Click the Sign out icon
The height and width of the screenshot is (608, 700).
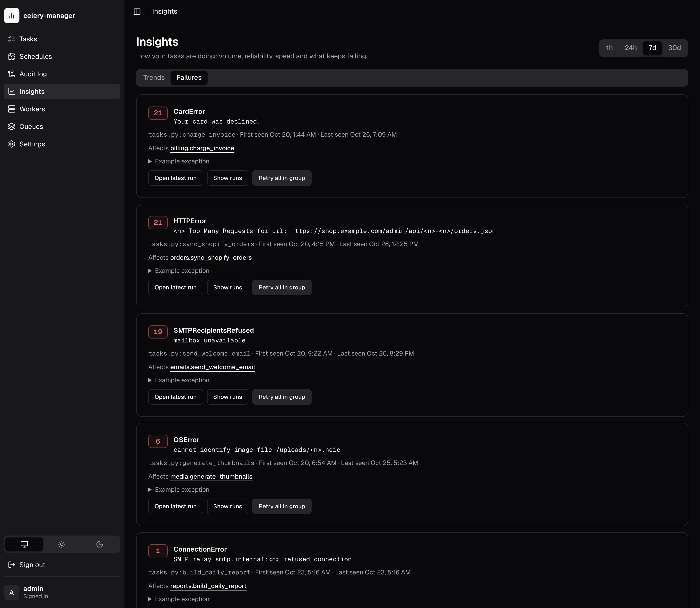(x=12, y=564)
